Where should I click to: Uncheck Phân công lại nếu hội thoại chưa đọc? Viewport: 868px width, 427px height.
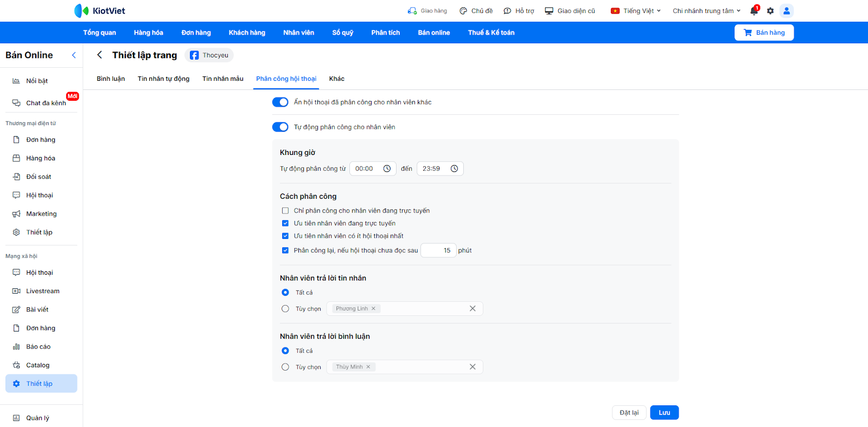pos(285,250)
